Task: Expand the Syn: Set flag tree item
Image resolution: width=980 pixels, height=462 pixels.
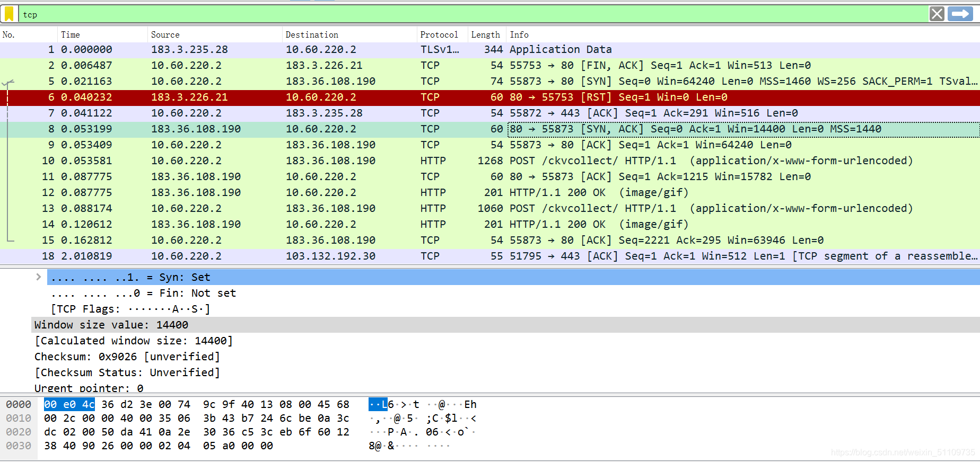Action: (38, 277)
